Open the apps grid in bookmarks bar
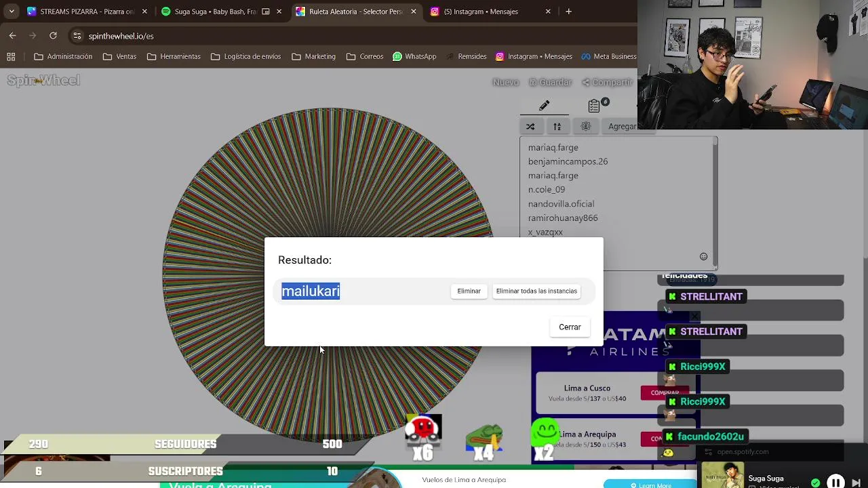The image size is (868, 488). pos(11,56)
